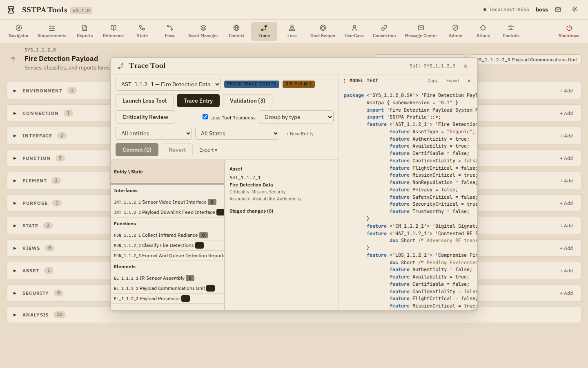The image size is (588, 368).
Task: Expand the ENVIRONMENT section
Action: pyautogui.click(x=15, y=91)
